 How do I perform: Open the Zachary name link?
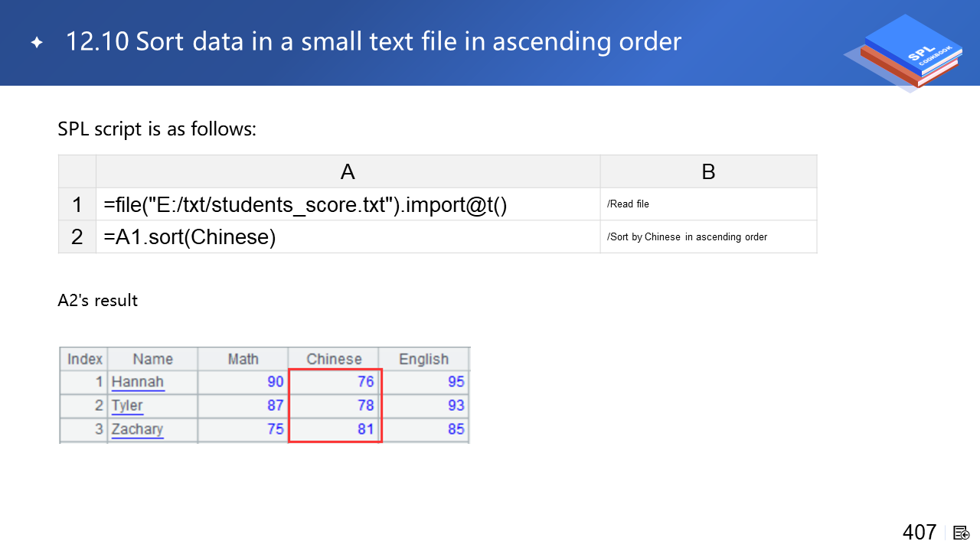click(x=137, y=429)
